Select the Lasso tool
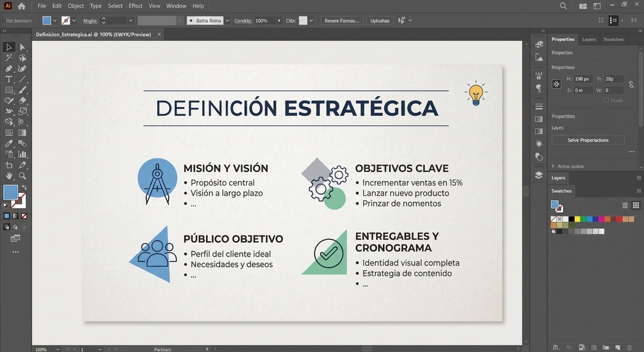Screen dimensions: 644x352 pyautogui.click(x=22, y=58)
